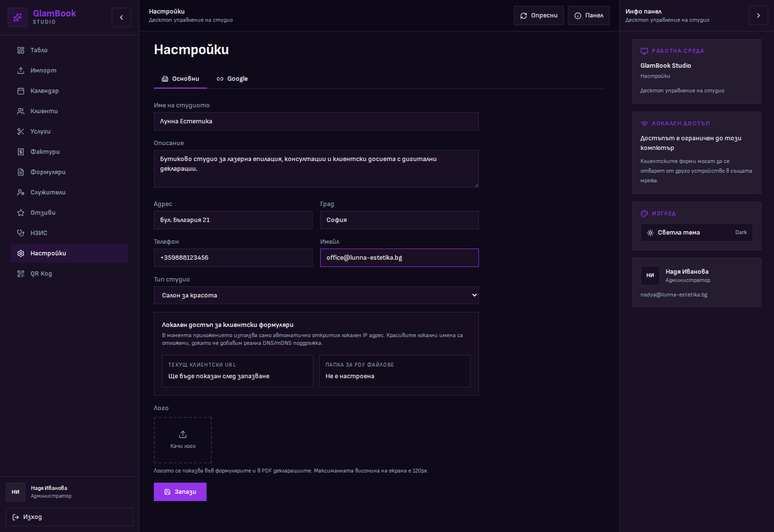Image resolution: width=774 pixels, height=532 pixels.
Task: Select the Основни tab
Action: pyautogui.click(x=180, y=79)
